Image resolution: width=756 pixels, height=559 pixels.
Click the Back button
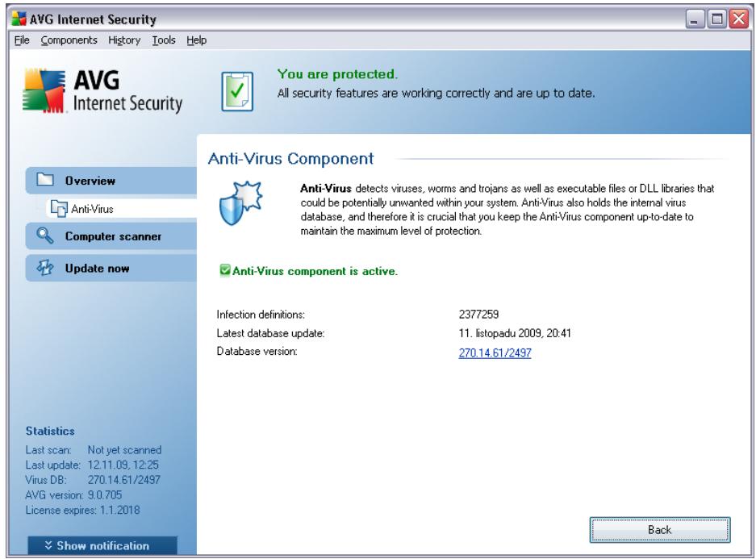659,530
